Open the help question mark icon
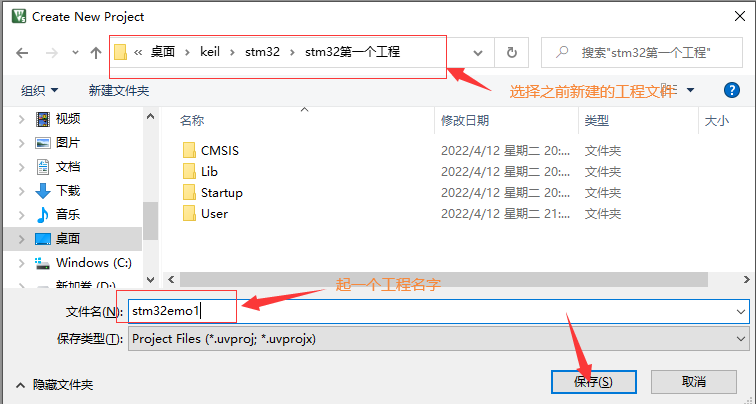 pyautogui.click(x=731, y=90)
